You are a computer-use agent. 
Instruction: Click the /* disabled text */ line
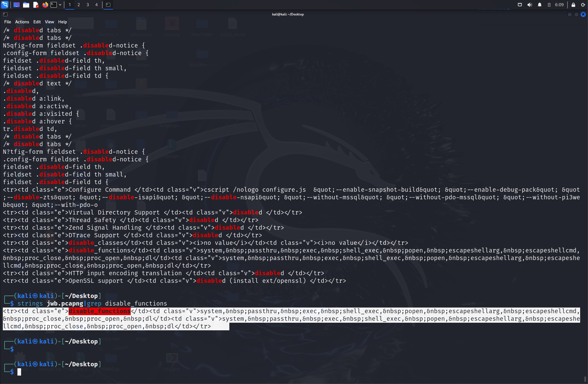tap(37, 83)
